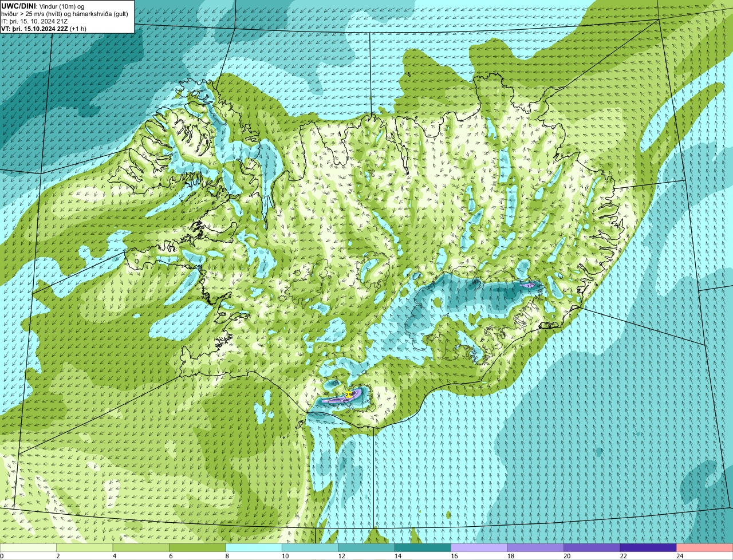Click the legend tick label '2'
The width and height of the screenshot is (733, 560).
(x=58, y=556)
